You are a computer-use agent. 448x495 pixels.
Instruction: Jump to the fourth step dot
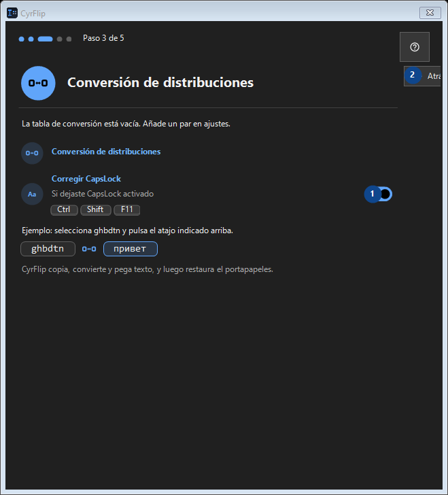point(59,39)
